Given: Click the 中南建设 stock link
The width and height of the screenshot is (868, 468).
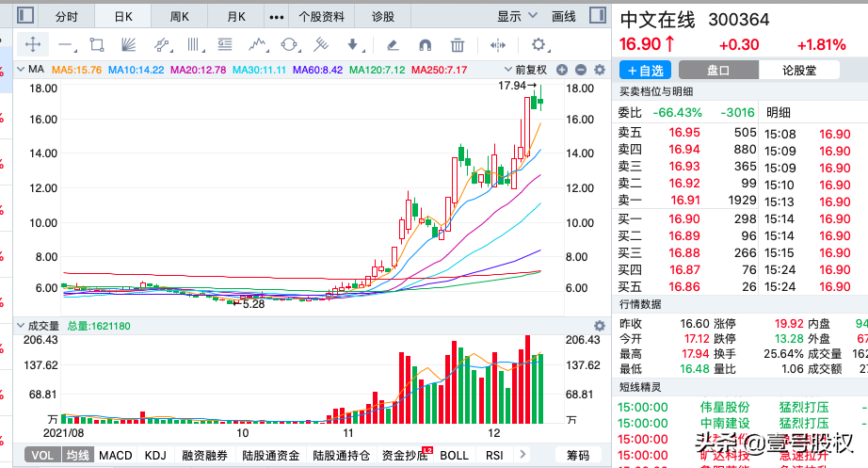Looking at the screenshot, I should [724, 423].
